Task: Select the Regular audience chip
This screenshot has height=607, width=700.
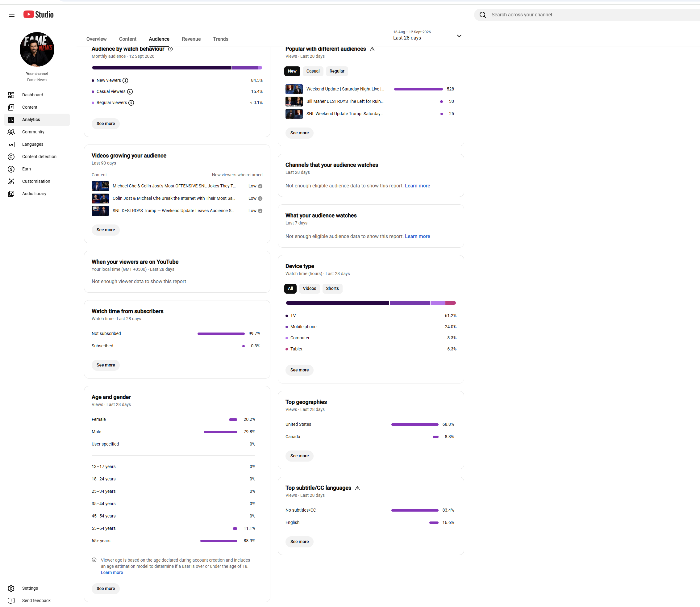Action: click(x=337, y=71)
